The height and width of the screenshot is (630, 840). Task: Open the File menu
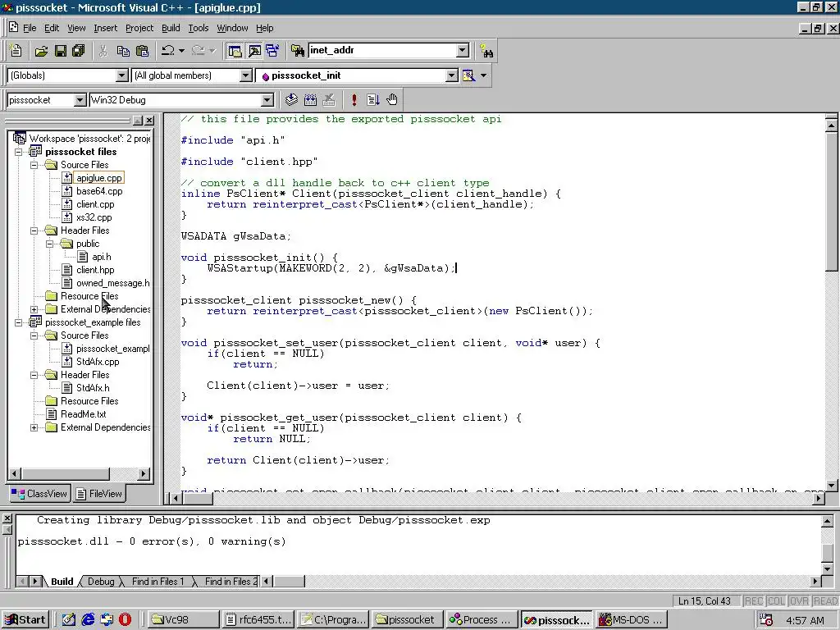pos(30,28)
